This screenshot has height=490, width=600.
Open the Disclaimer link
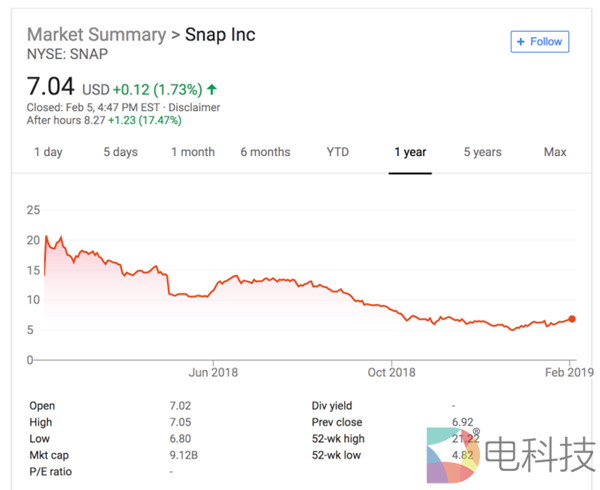193,107
